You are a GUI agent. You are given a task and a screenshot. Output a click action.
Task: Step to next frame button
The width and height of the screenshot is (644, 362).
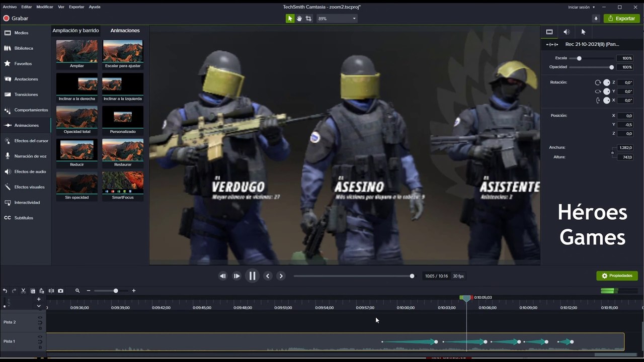(236, 276)
